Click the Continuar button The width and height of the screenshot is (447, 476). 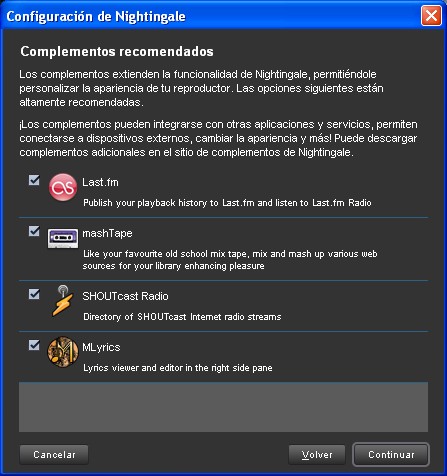[391, 455]
